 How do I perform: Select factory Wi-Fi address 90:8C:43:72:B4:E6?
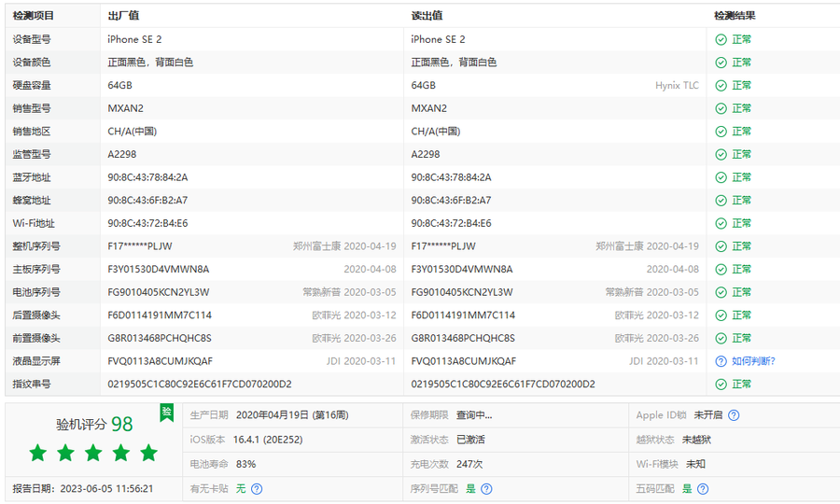[147, 223]
